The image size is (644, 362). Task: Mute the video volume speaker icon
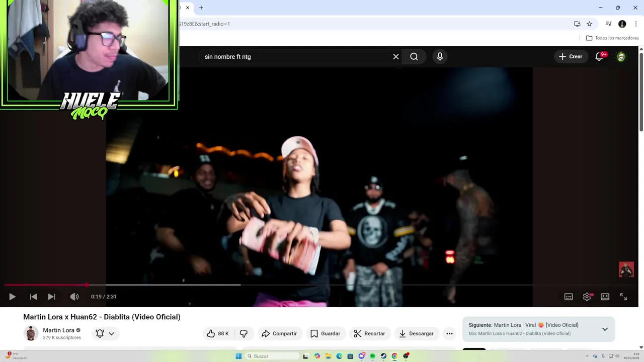tap(74, 297)
